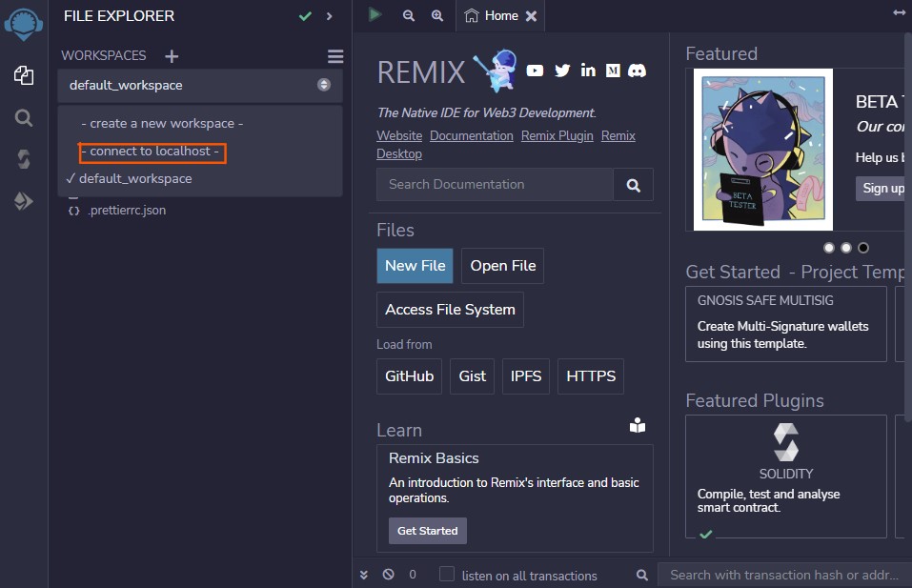Click the green checkmark in File Explorer header

(305, 16)
